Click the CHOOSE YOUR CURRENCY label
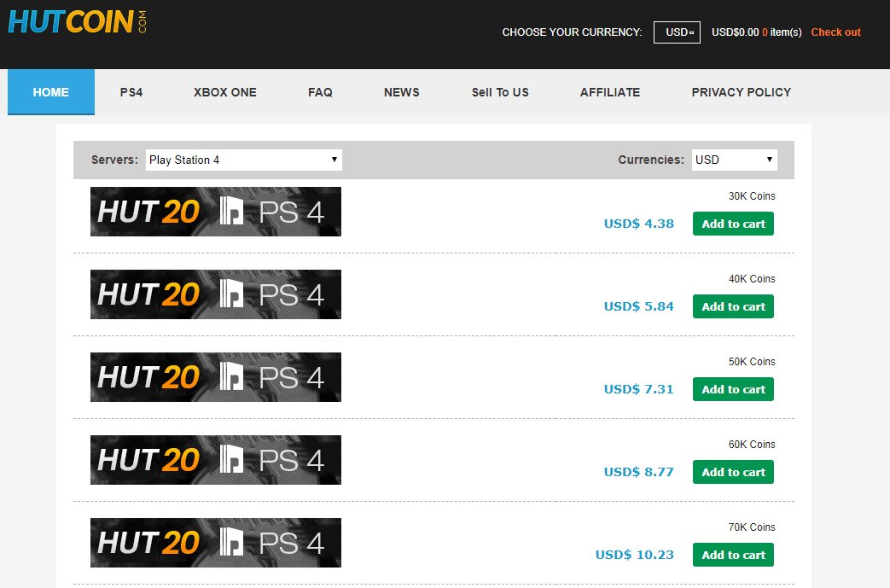The height and width of the screenshot is (588, 890). (x=572, y=32)
